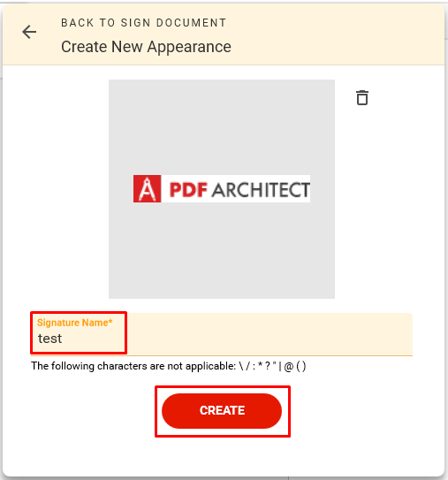Go back via BACK TO SIGN DOCUMENT
This screenshot has height=480, width=448.
tap(143, 23)
